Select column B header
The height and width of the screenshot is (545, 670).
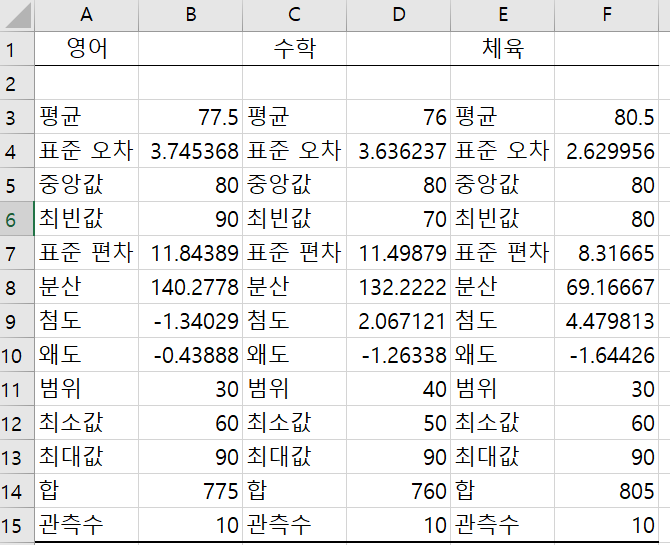(191, 15)
